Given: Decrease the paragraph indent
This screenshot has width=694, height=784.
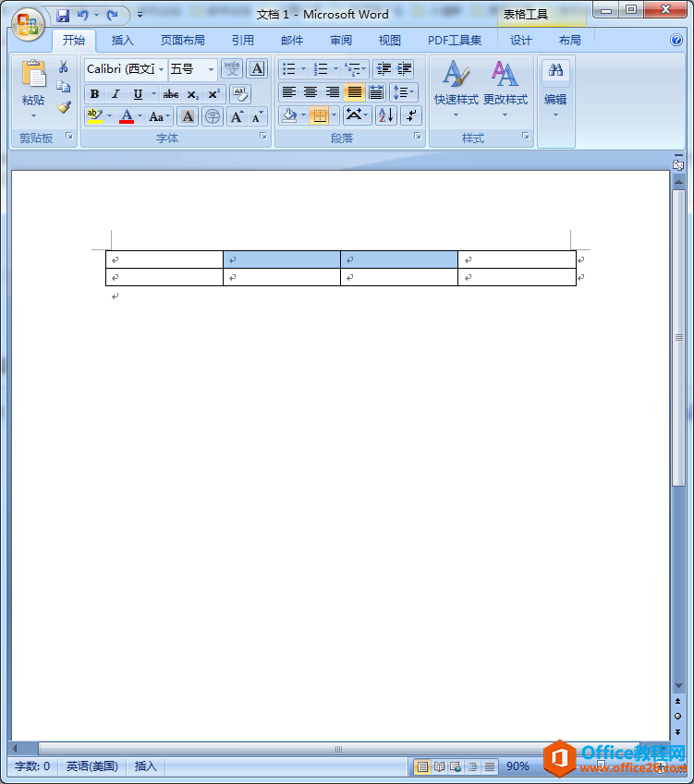Looking at the screenshot, I should click(384, 68).
